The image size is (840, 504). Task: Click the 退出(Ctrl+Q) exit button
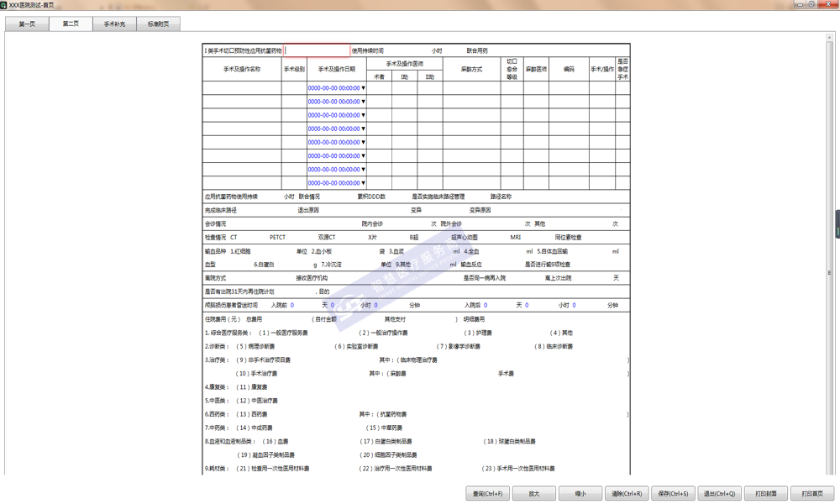coord(720,494)
